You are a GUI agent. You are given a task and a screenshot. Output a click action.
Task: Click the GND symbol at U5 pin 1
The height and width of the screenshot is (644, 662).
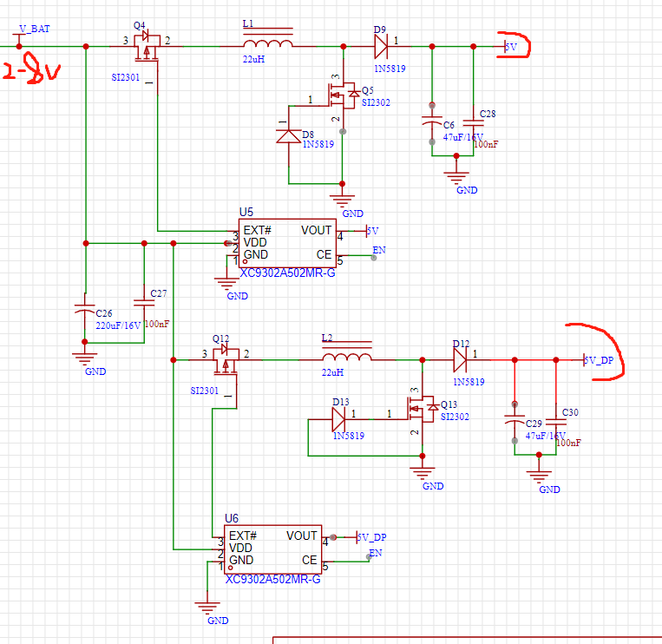227,284
